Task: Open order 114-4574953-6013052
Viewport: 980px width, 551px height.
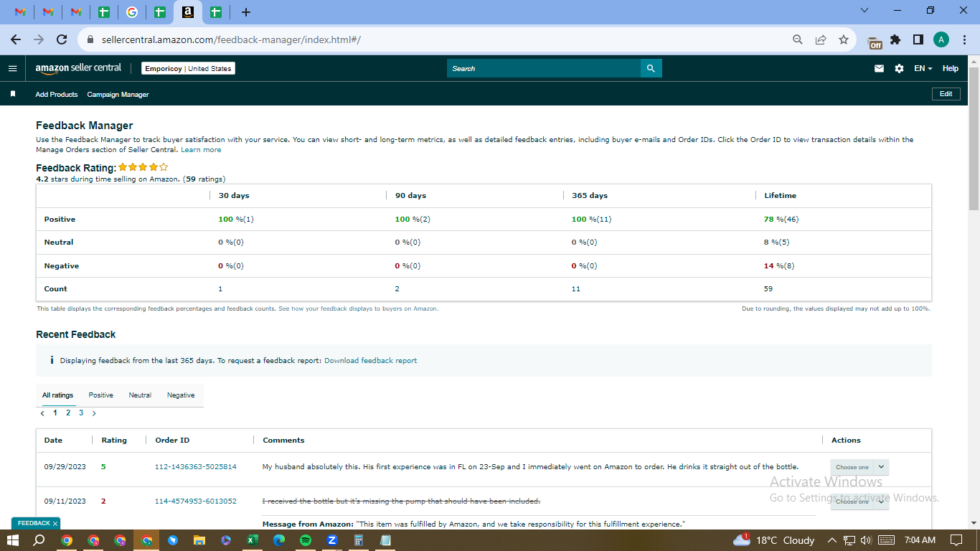Action: coord(196,501)
